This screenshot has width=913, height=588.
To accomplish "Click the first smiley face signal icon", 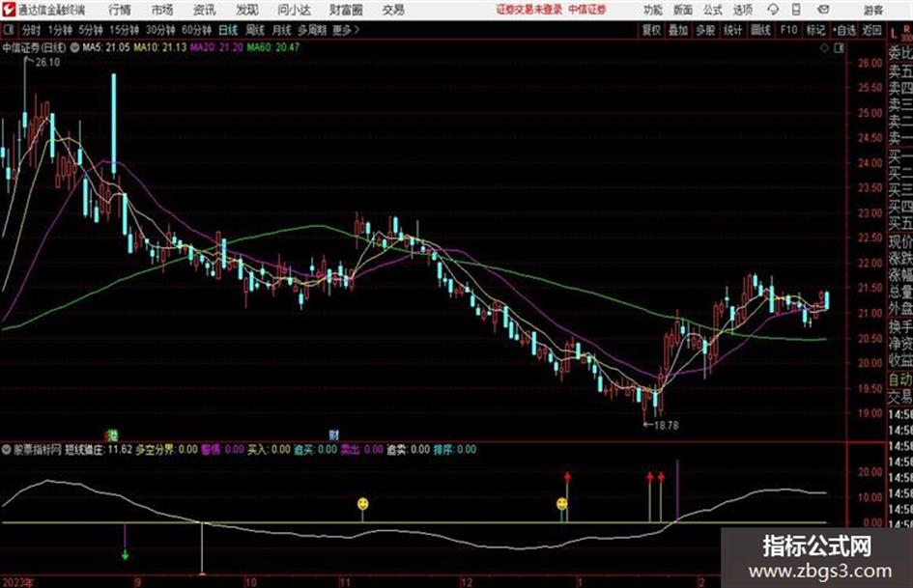I will point(362,504).
